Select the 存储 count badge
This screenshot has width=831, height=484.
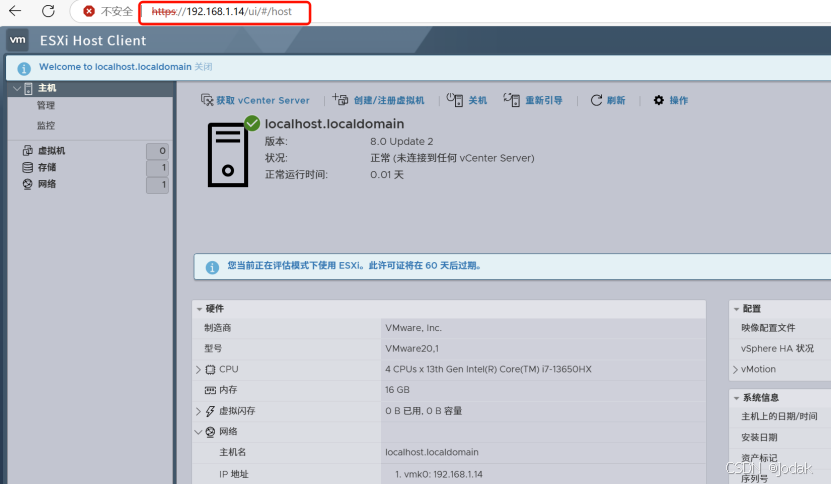(x=157, y=168)
